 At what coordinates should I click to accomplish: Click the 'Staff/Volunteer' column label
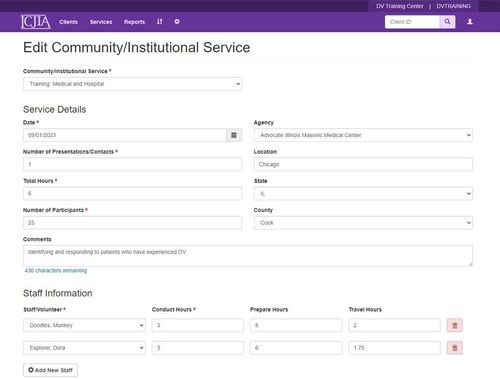coord(44,310)
